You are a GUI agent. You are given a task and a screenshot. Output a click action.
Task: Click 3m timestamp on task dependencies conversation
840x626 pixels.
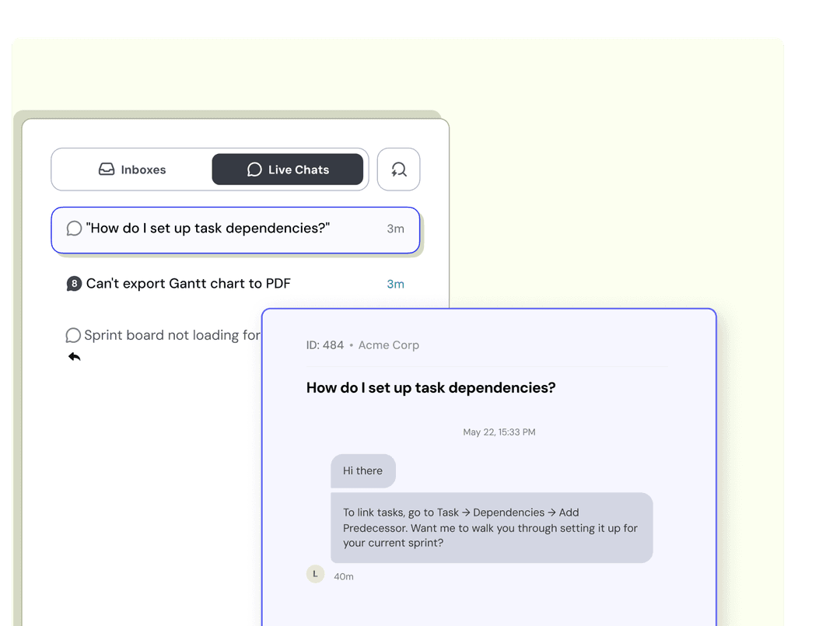395,229
